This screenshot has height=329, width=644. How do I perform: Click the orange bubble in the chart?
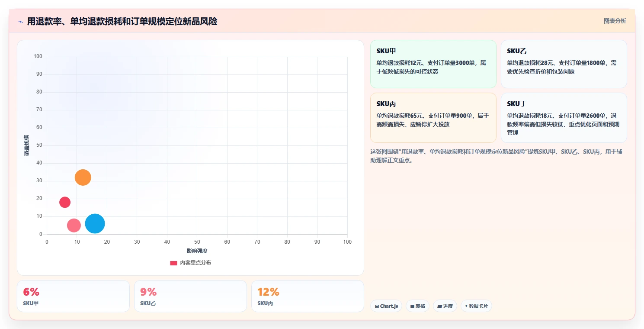pyautogui.click(x=83, y=177)
